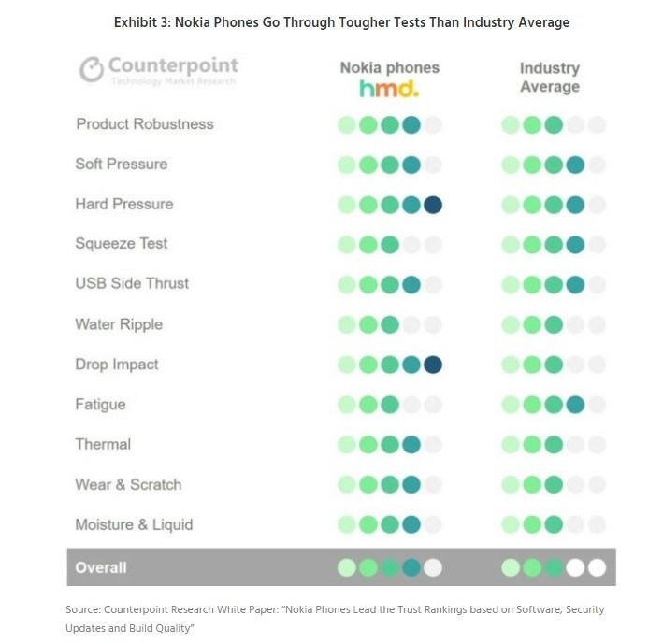
Task: Select the Wear & Scratch row label
Action: 129,485
